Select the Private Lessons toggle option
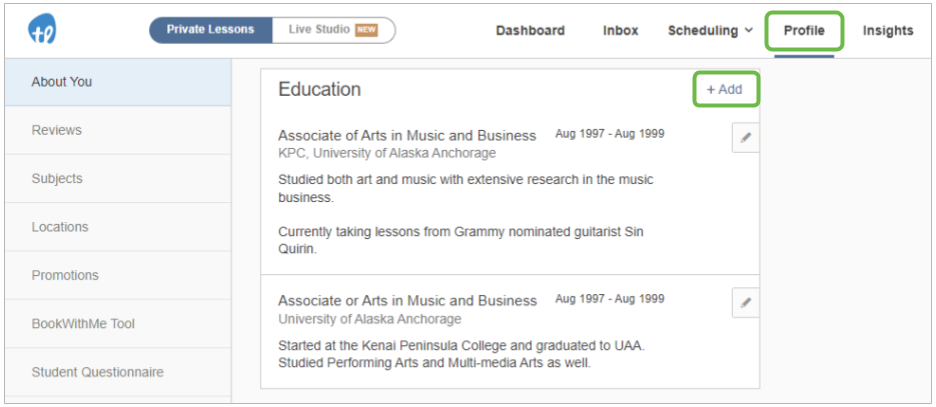936x407 pixels. [210, 30]
